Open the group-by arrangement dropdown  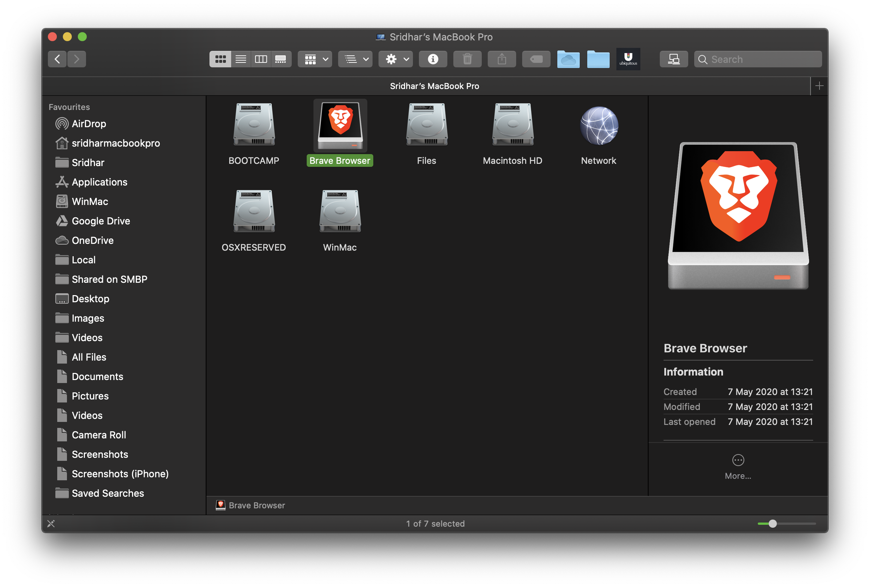coord(315,59)
